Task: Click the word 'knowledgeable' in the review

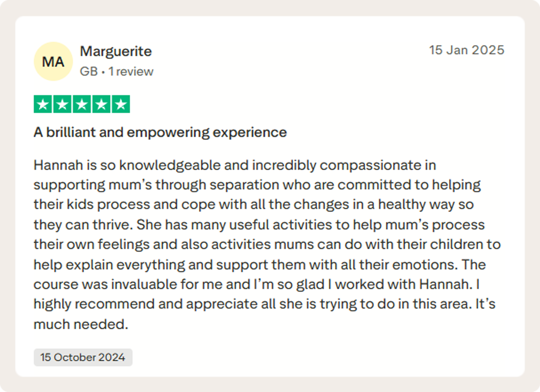Action: (170, 165)
